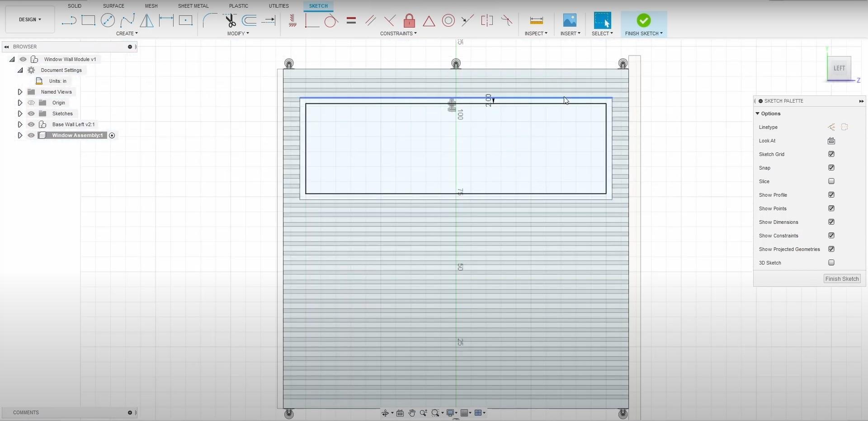Hide Base Wall Left v2:1 component
The width and height of the screenshot is (868, 421).
(x=31, y=124)
